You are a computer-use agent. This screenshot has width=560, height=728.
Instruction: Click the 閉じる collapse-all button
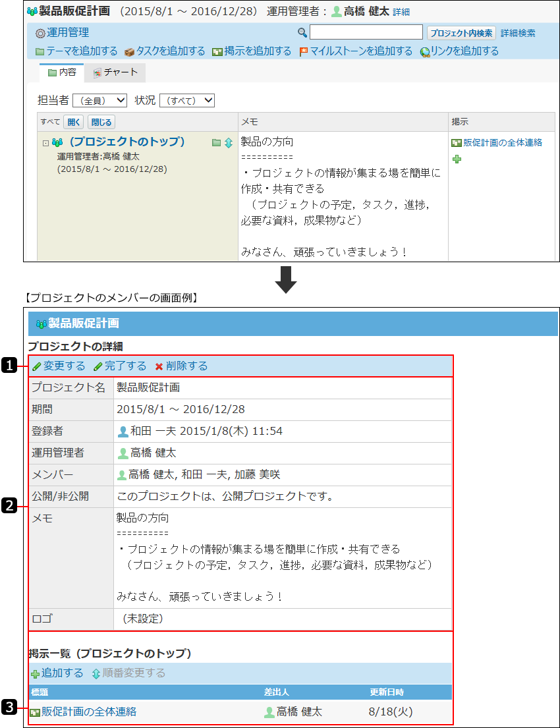click(x=101, y=122)
